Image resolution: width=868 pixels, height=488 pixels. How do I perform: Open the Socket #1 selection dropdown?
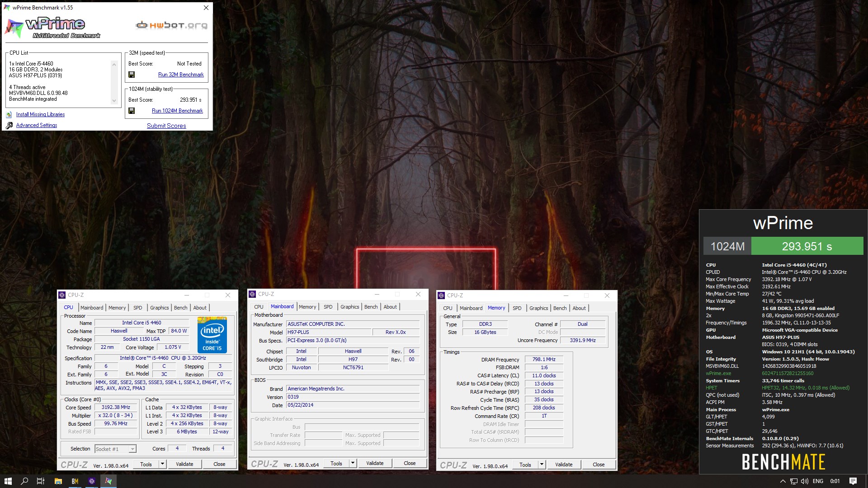pyautogui.click(x=132, y=449)
